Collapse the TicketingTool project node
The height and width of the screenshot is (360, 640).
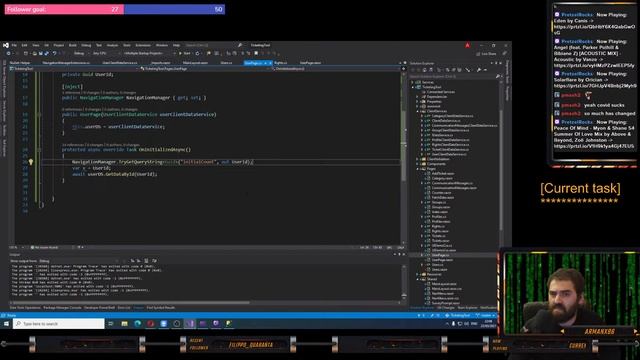tap(413, 87)
